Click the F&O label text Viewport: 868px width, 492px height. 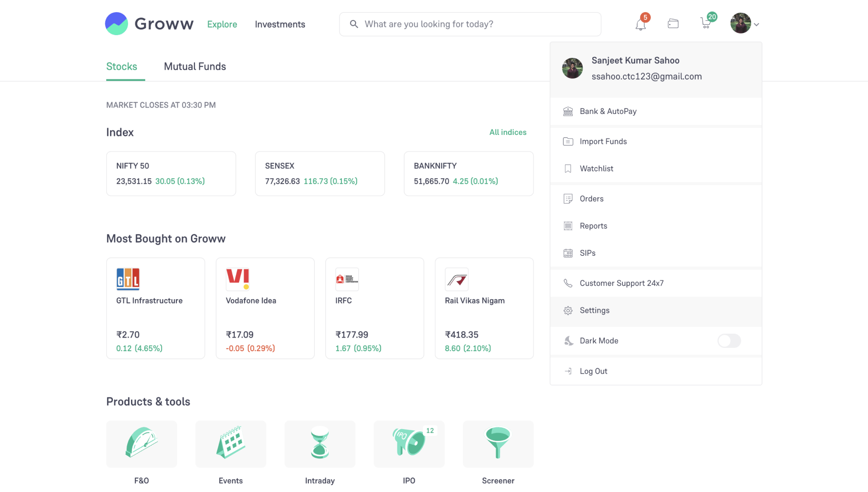coord(142,481)
